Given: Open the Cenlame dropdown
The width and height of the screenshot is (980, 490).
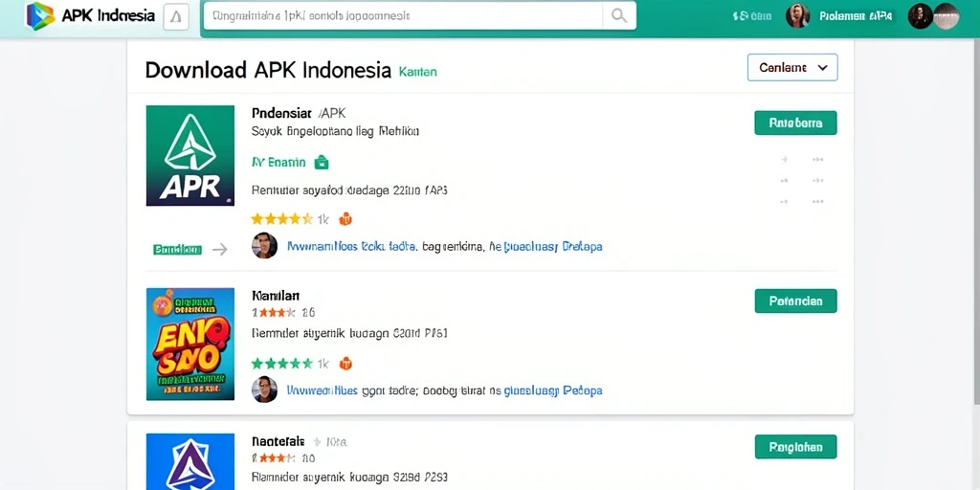Looking at the screenshot, I should (x=792, y=68).
